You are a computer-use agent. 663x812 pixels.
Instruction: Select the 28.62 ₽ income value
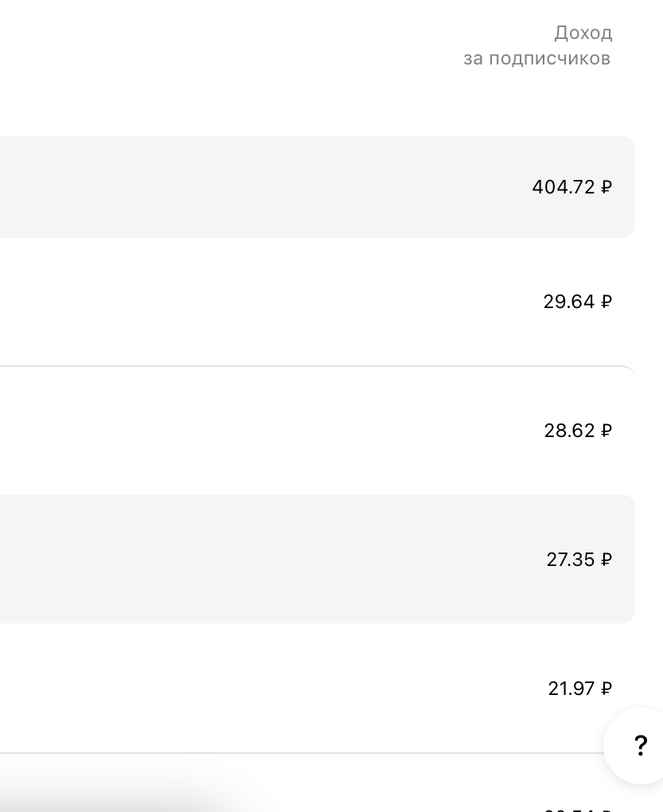point(578,431)
